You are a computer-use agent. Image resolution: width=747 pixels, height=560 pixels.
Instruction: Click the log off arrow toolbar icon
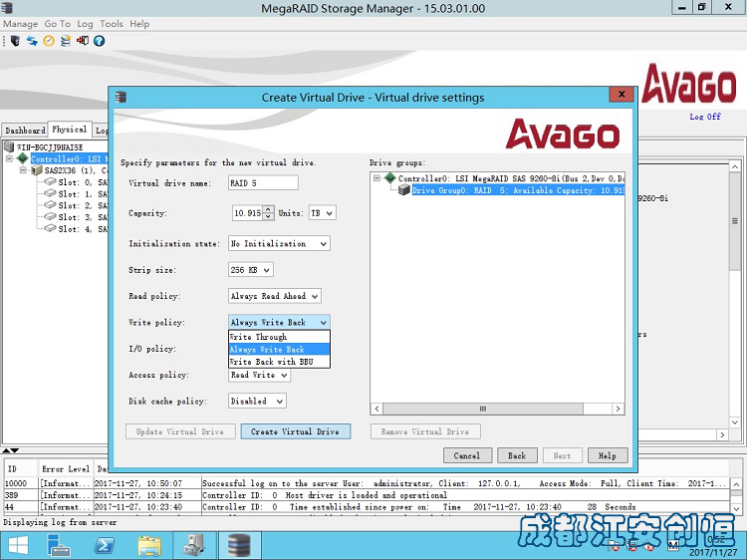[83, 41]
